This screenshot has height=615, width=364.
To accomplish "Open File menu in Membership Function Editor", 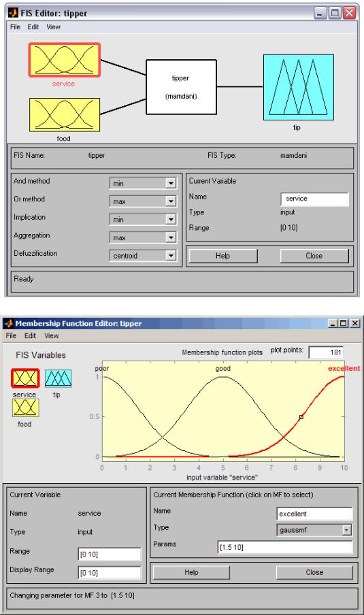I will (x=11, y=336).
